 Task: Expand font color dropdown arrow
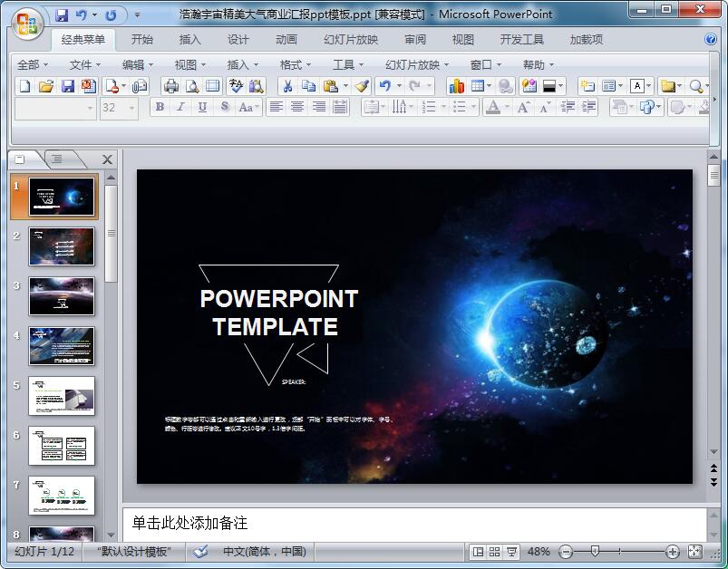[507, 108]
